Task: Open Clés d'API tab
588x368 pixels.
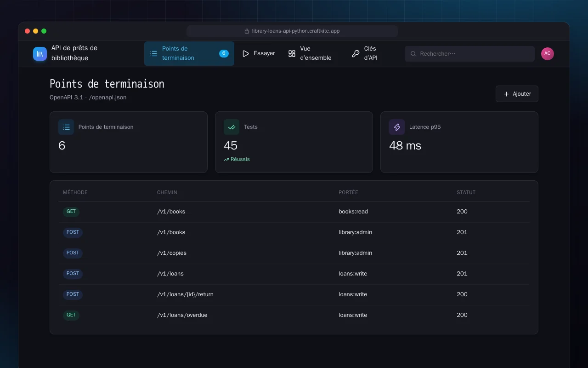Action: pyautogui.click(x=366, y=54)
